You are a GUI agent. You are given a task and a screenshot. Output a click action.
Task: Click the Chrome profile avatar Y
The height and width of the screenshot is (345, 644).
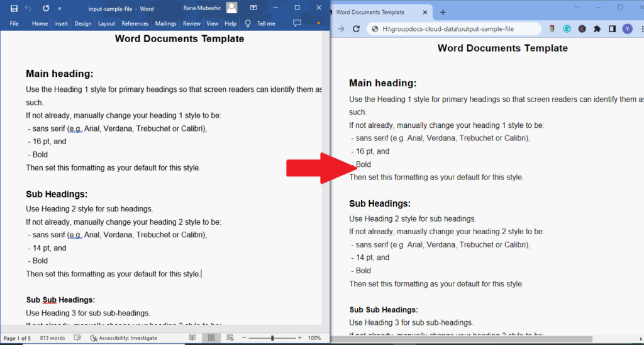point(627,29)
